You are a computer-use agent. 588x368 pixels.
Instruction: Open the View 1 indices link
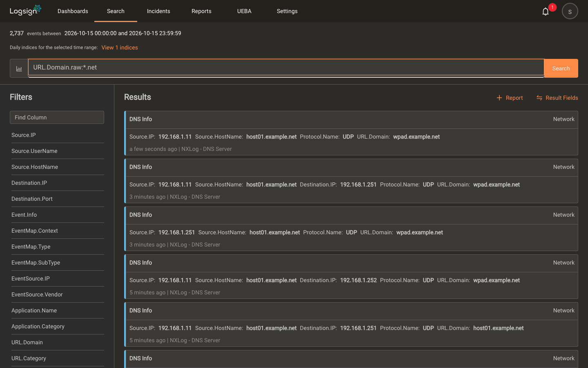point(120,47)
